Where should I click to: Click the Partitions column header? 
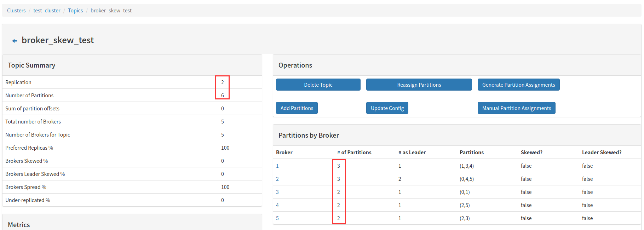472,152
